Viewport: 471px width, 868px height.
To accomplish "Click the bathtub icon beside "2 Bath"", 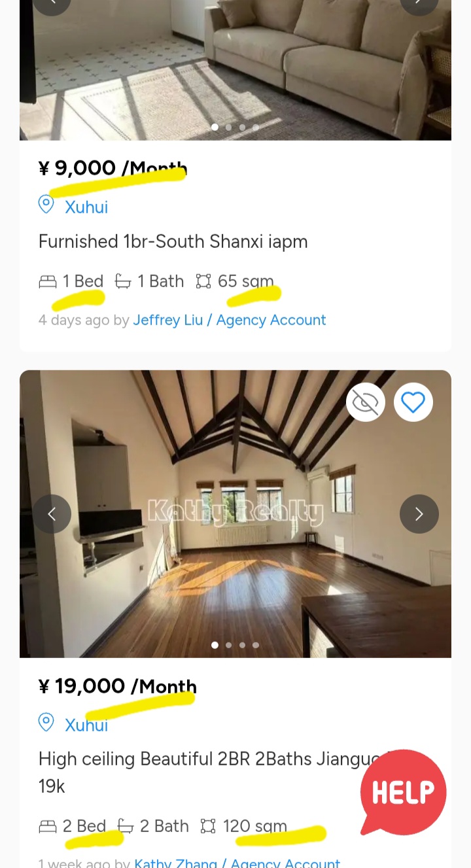I will [125, 827].
